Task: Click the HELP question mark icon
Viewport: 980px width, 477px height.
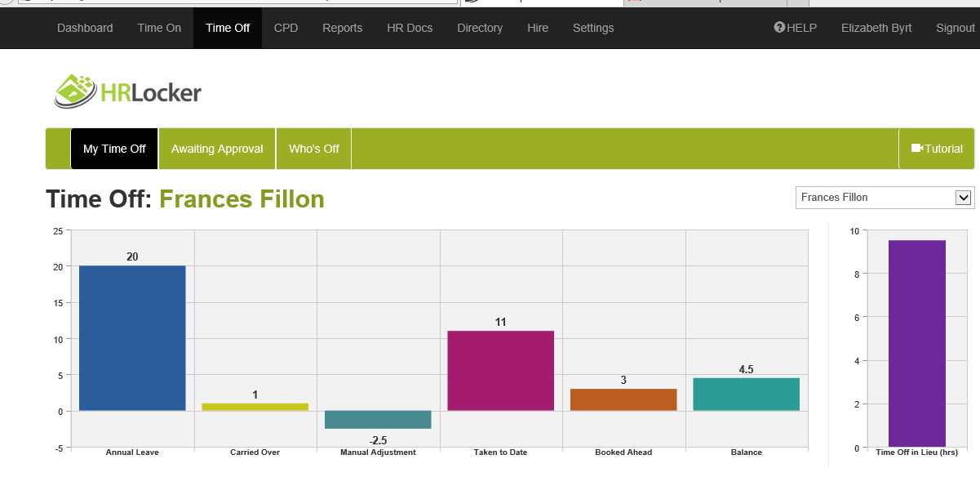Action: pos(779,28)
